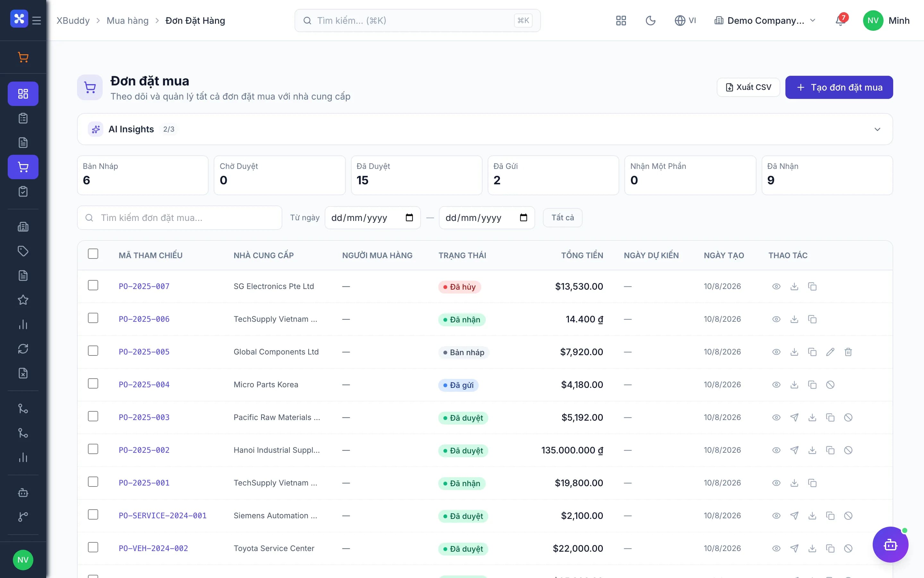Viewport: 924px width, 578px height.
Task: Sort by the NGÀY TẠO column header
Action: click(x=723, y=255)
